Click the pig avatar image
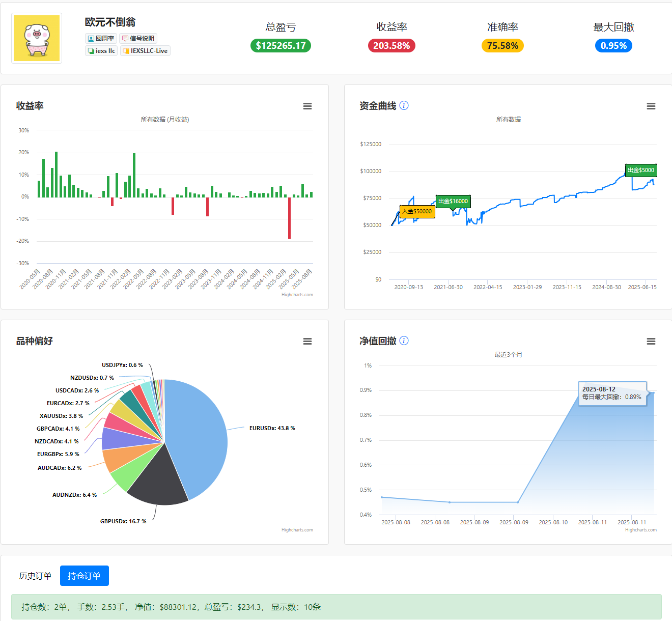The width and height of the screenshot is (672, 621). coord(37,38)
